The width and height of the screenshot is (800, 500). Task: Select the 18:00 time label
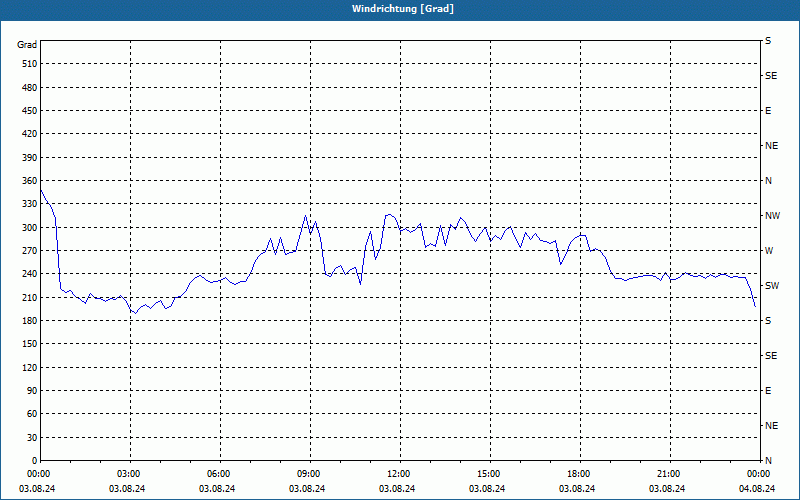579,474
